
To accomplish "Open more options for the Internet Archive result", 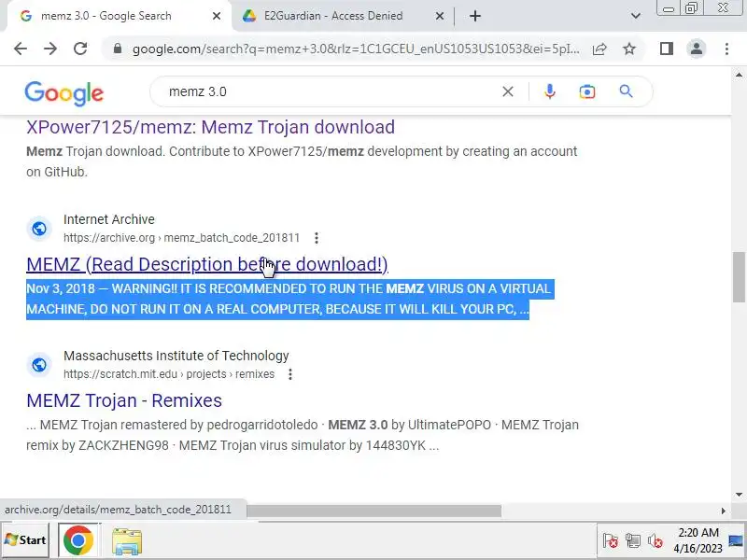I will pos(317,238).
